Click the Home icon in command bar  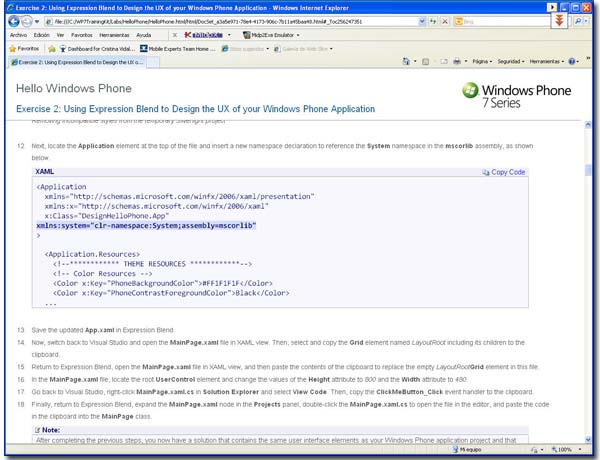[406, 61]
